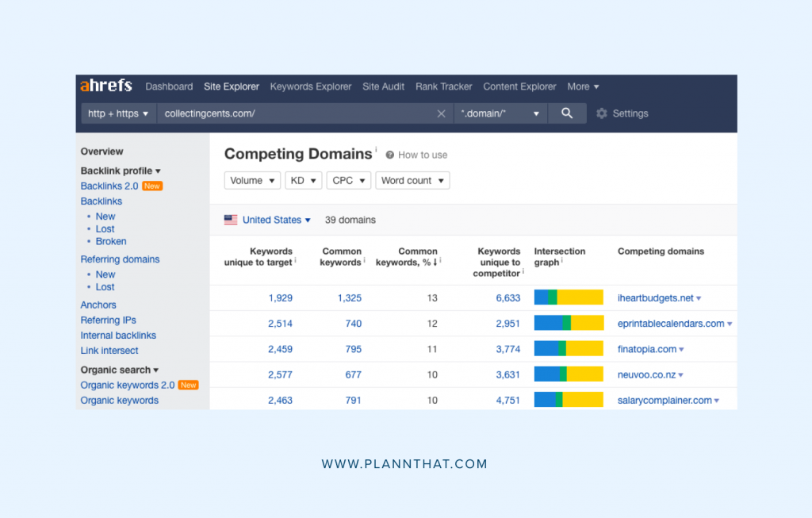Open Overview in the sidebar

pyautogui.click(x=102, y=152)
